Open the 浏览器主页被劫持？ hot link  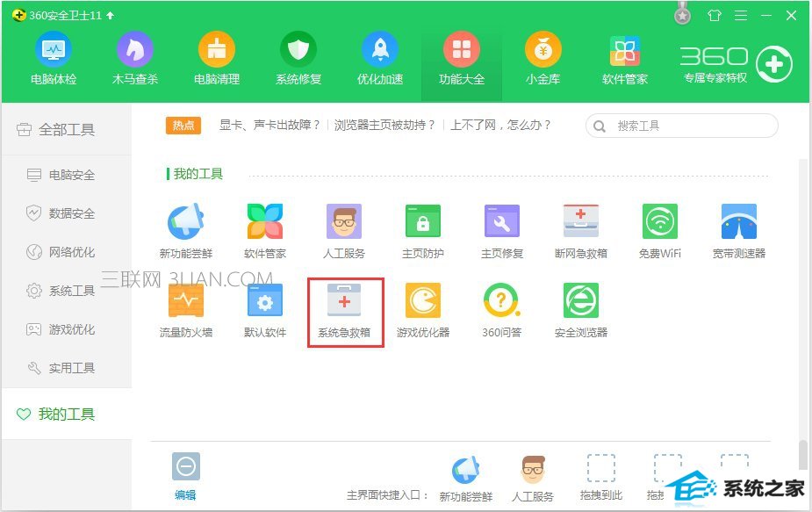[384, 125]
